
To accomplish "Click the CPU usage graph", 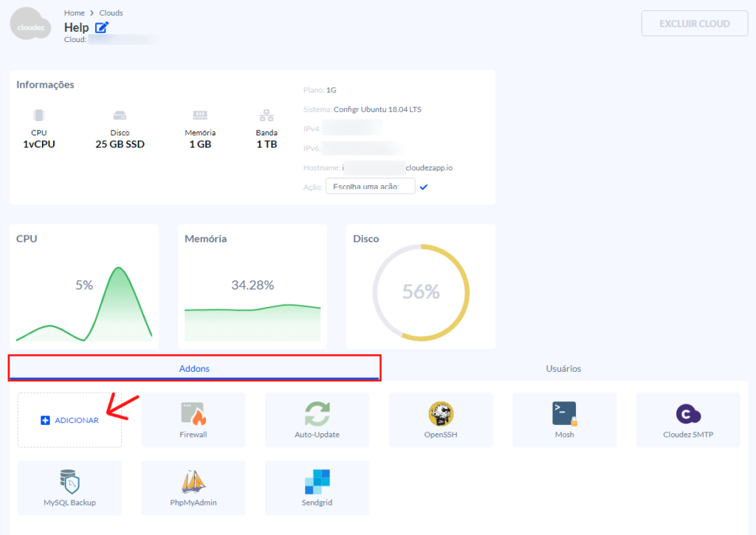I will point(84,303).
